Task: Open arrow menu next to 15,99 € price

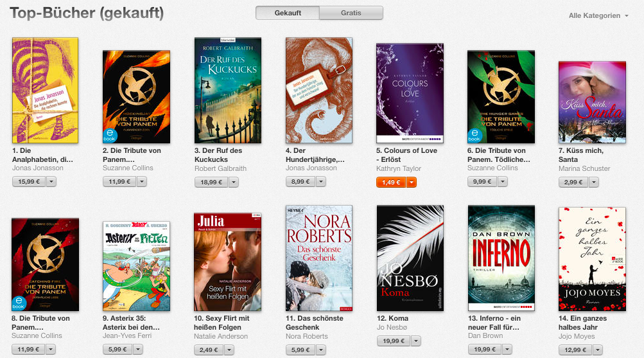Action: coord(51,182)
